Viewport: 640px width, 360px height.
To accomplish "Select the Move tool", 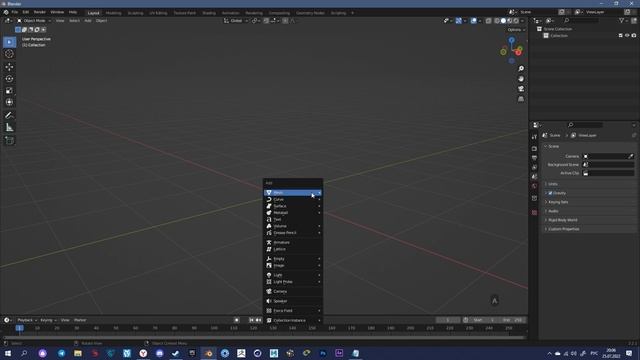I will tap(9, 67).
